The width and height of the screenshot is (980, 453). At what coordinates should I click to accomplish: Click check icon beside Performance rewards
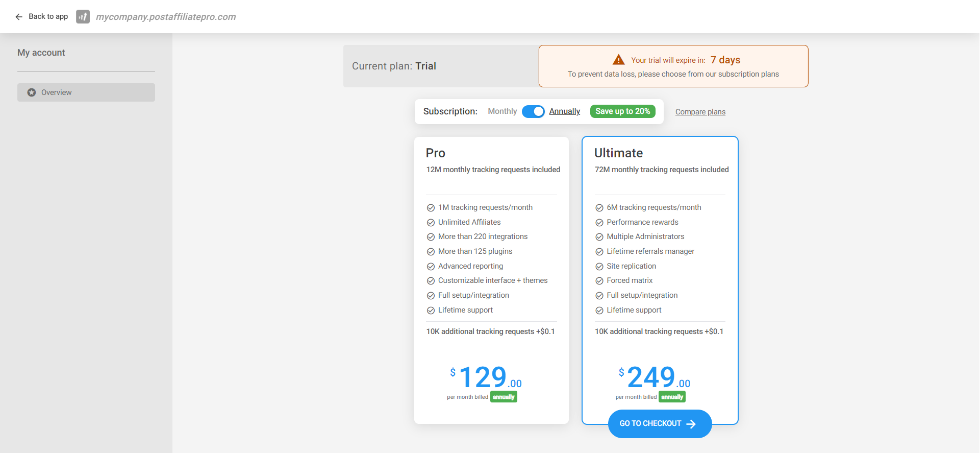pyautogui.click(x=599, y=223)
